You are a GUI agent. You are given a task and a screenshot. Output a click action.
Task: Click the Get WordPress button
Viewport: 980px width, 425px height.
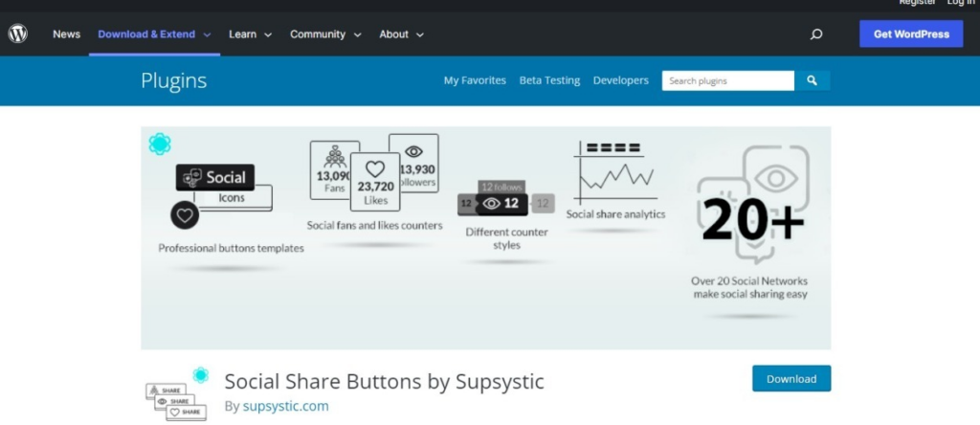(x=911, y=34)
